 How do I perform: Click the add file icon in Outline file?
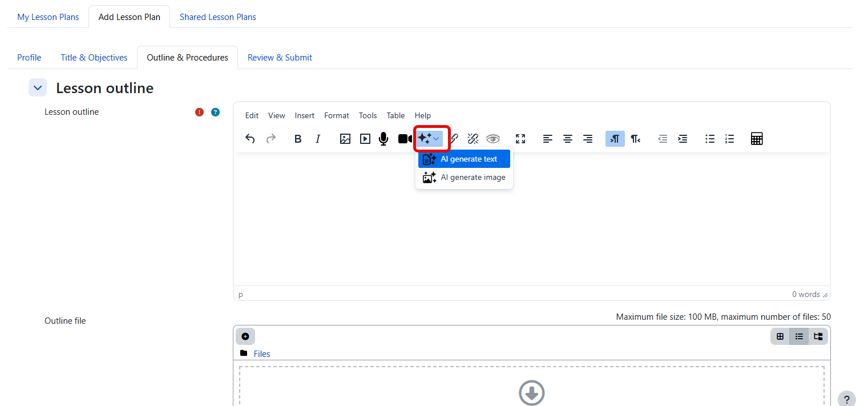coord(245,336)
